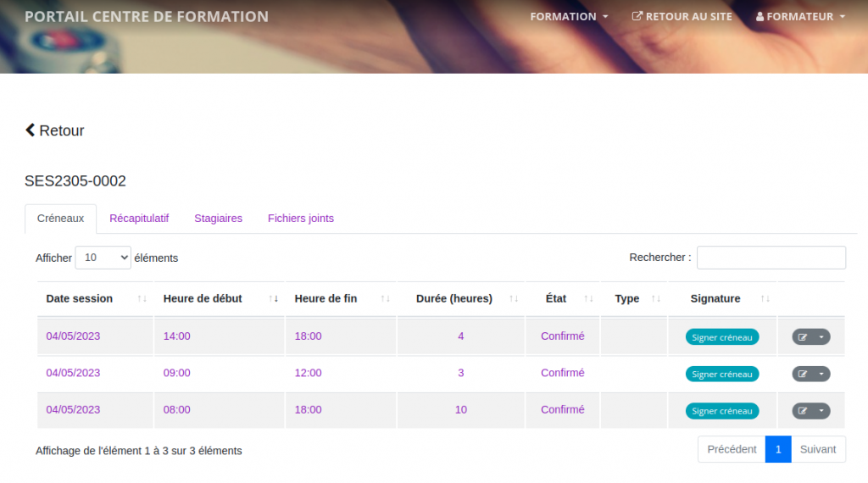Sort by Signature column arrows
Viewport: 868px width, 483px height.
(765, 299)
